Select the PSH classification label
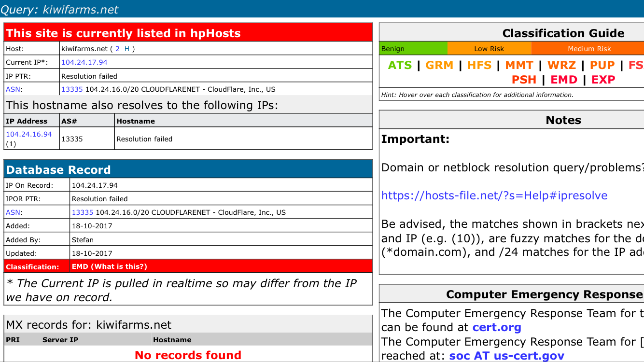Image resolution: width=644 pixels, height=362 pixels. (524, 80)
